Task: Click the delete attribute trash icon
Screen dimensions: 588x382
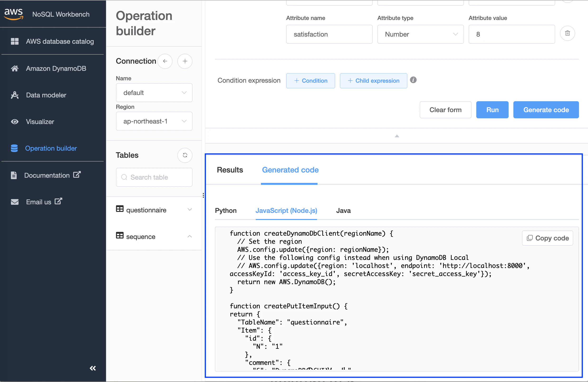Action: pos(567,33)
